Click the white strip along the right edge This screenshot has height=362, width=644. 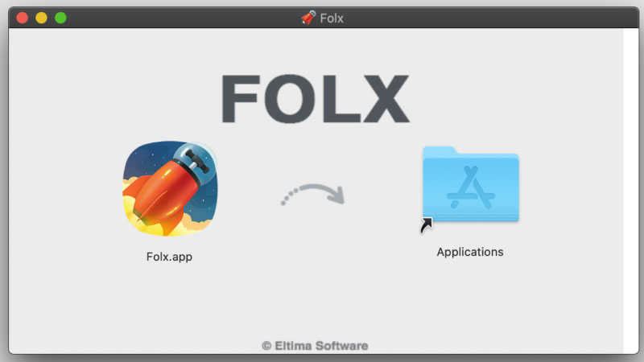click(631, 191)
